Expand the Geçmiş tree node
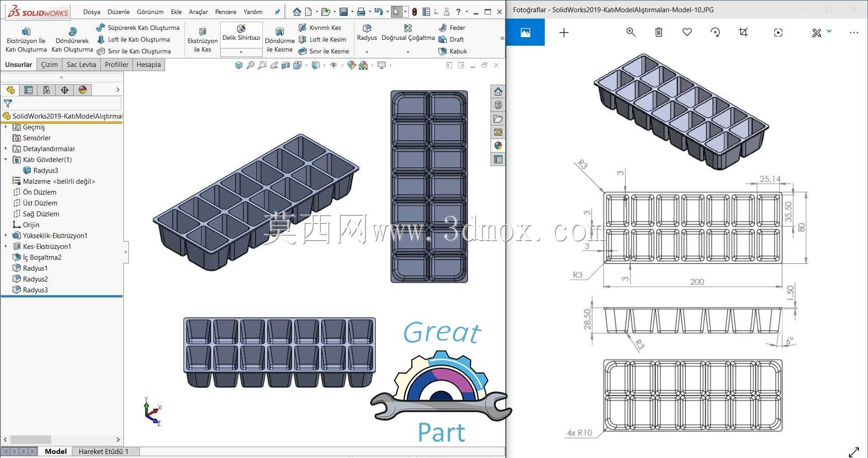 pos(6,127)
